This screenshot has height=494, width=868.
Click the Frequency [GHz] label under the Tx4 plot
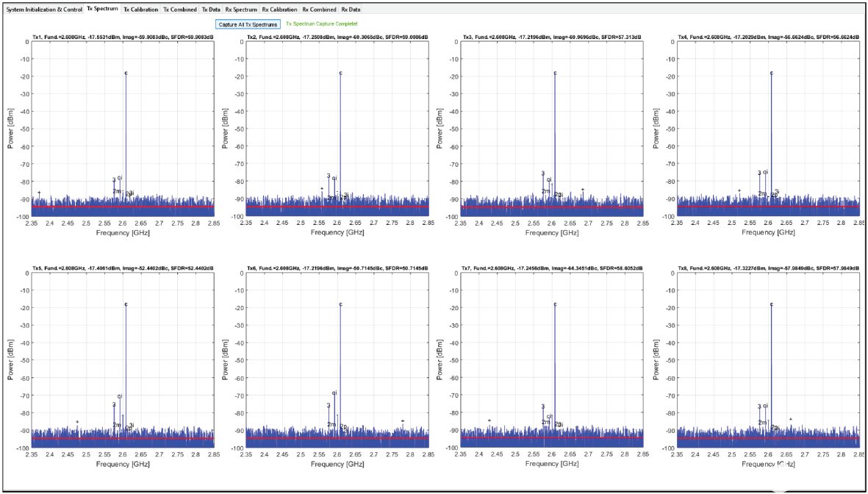[768, 233]
